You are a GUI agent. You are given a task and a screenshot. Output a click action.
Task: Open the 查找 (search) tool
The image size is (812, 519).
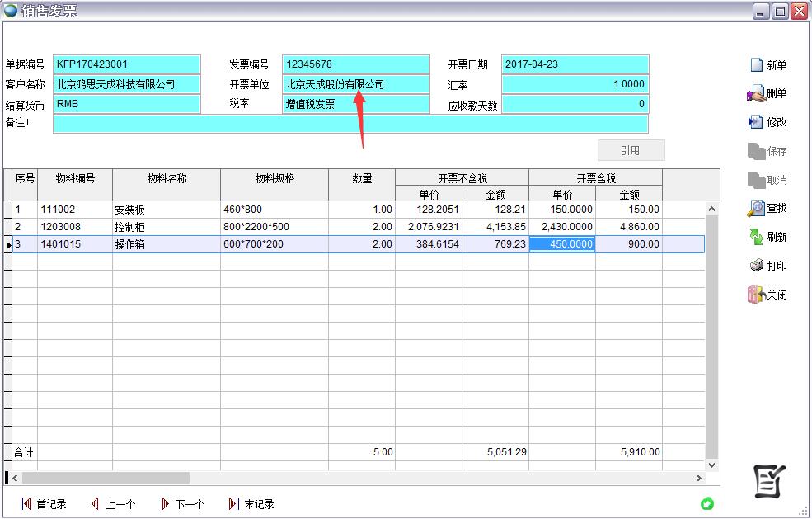click(x=756, y=208)
